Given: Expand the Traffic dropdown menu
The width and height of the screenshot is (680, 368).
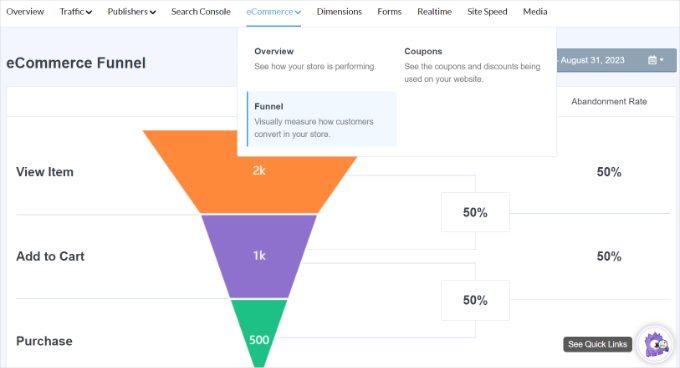Looking at the screenshot, I should coord(76,12).
